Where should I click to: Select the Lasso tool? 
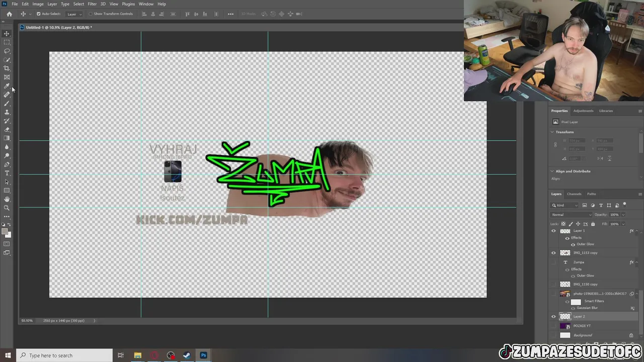click(x=7, y=51)
